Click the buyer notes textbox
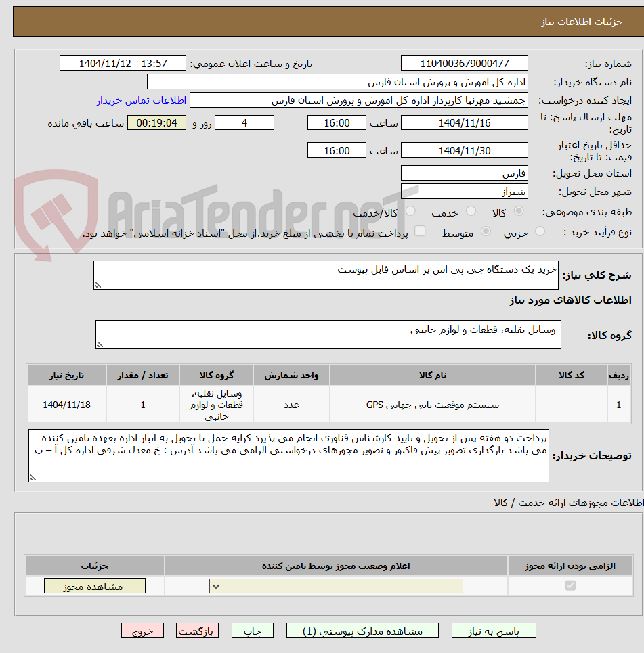The width and height of the screenshot is (644, 653). click(288, 455)
